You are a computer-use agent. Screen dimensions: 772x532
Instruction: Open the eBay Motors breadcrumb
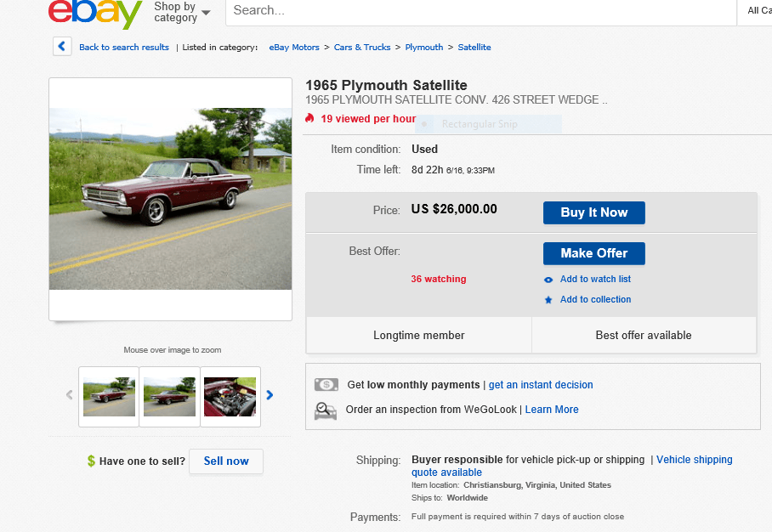tap(294, 48)
